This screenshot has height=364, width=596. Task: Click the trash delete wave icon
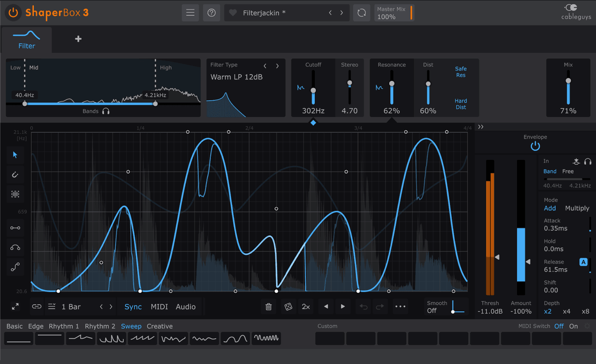click(x=269, y=307)
